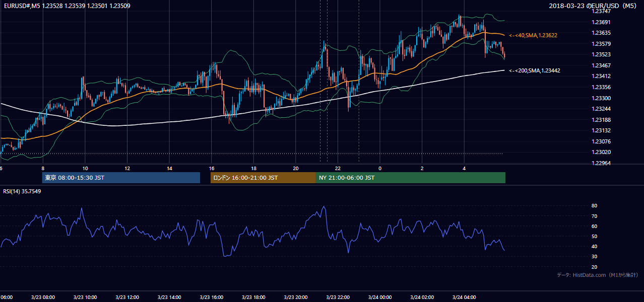Click hour tick 10 under price chart

point(85,168)
